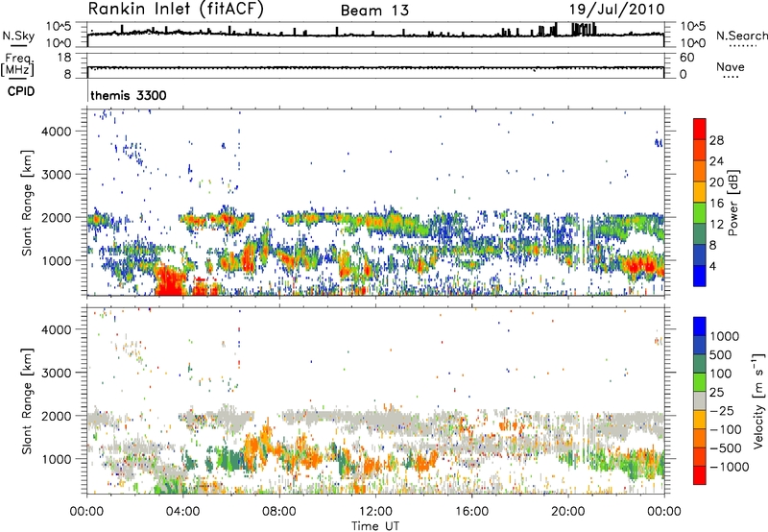This screenshot has height=532, width=768.
Task: Click the '08:00' time tick label
Action: pyautogui.click(x=279, y=512)
